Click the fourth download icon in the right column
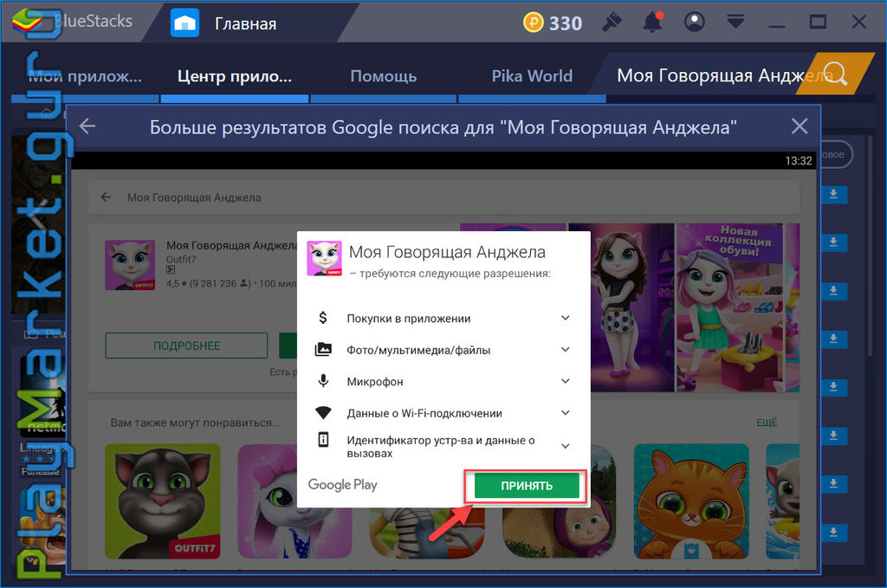Viewport: 887px width, 588px height. pyautogui.click(x=833, y=339)
